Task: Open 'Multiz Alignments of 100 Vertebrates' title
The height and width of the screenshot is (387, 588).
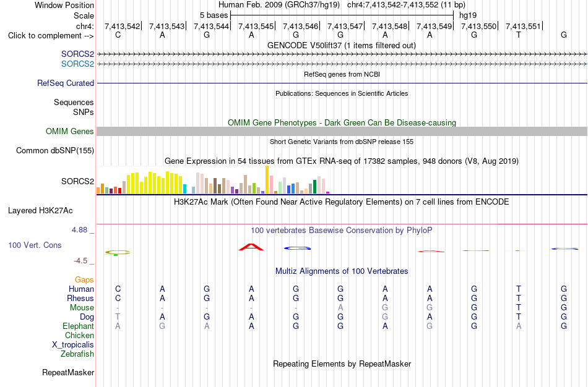Action: 342,271
